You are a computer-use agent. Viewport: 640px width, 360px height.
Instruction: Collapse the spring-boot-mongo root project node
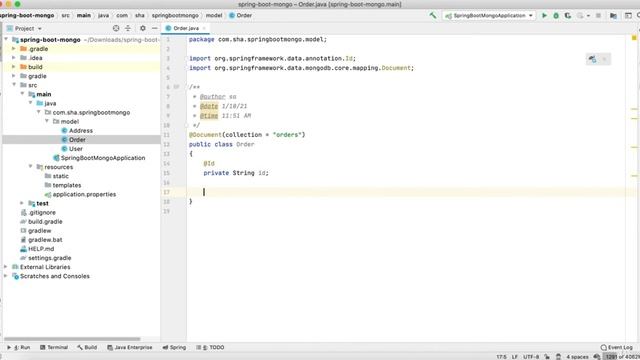(6, 40)
